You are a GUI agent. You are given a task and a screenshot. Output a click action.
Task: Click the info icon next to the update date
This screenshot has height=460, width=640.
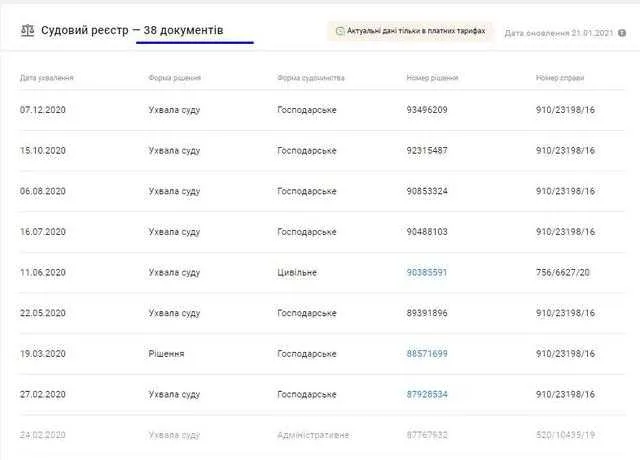pyautogui.click(x=622, y=33)
